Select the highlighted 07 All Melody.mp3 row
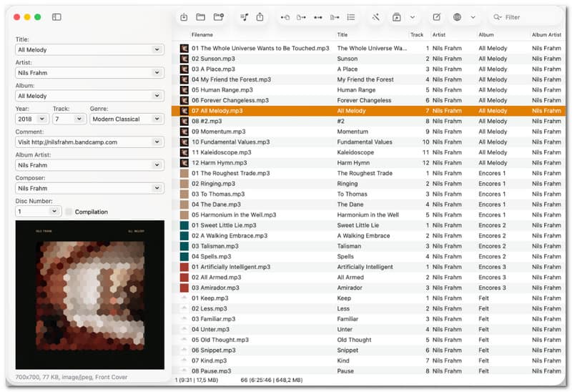The width and height of the screenshot is (572, 392). coord(368,111)
